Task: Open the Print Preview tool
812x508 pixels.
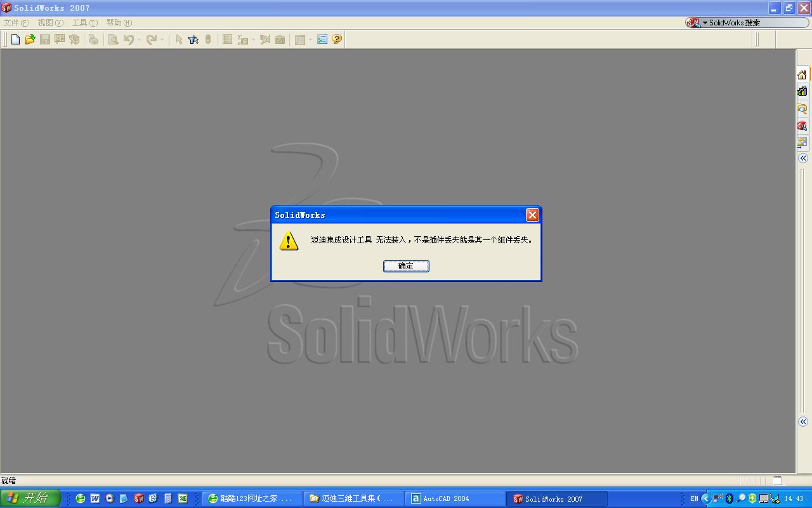Action: click(114, 39)
